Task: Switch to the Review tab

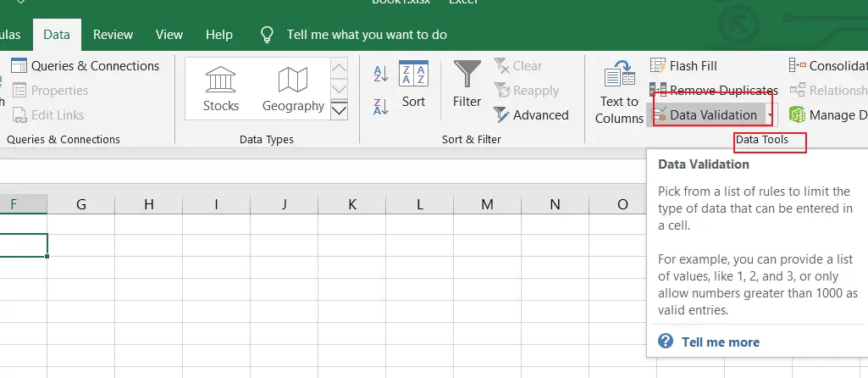Action: pyautogui.click(x=113, y=35)
